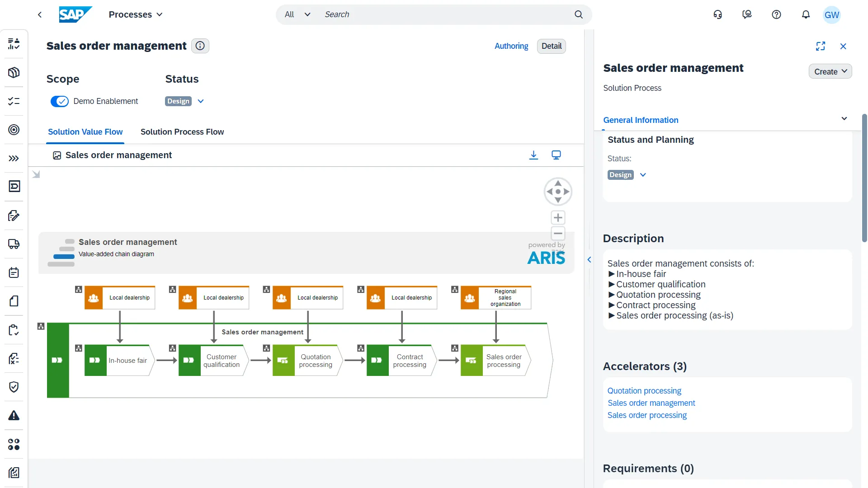Open the document edit sidebar icon
The width and height of the screenshot is (868, 488).
[14, 216]
